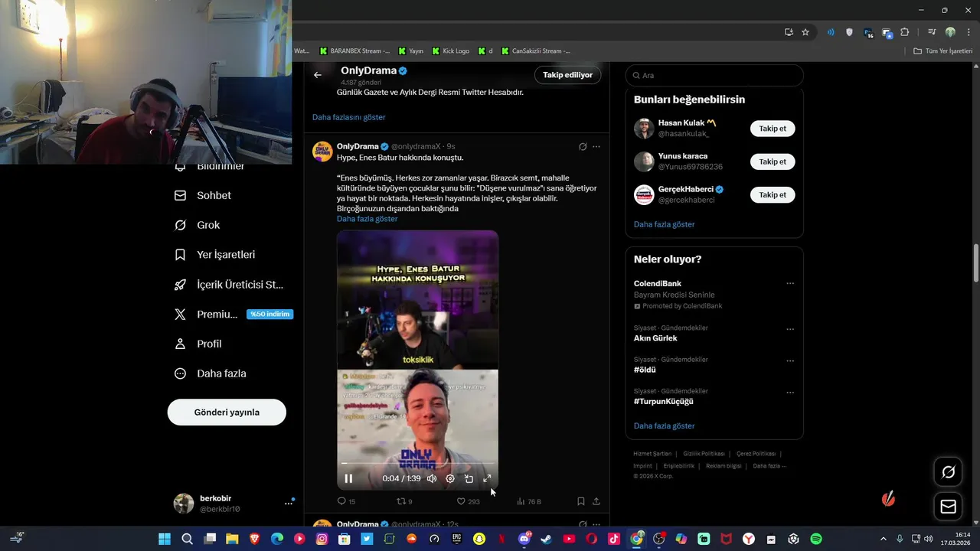Screen dimensions: 980x551
Task: Seek on the video progress bar
Action: [418, 463]
